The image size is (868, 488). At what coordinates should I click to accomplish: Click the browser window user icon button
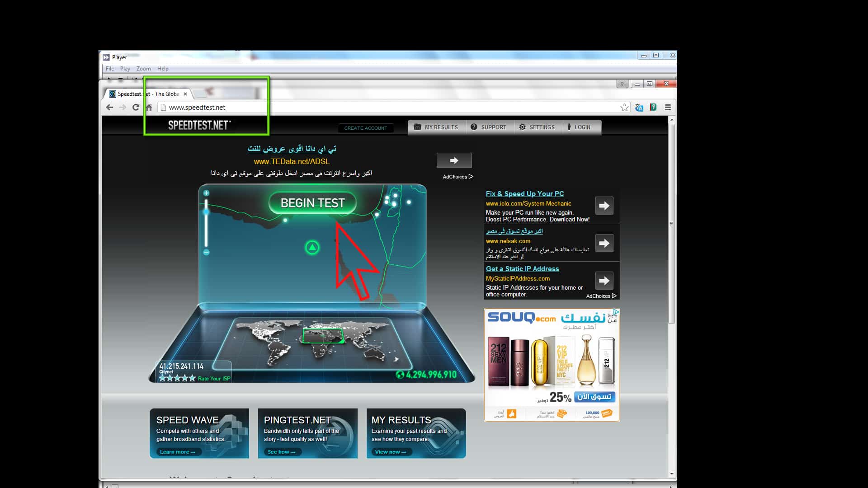coord(622,84)
